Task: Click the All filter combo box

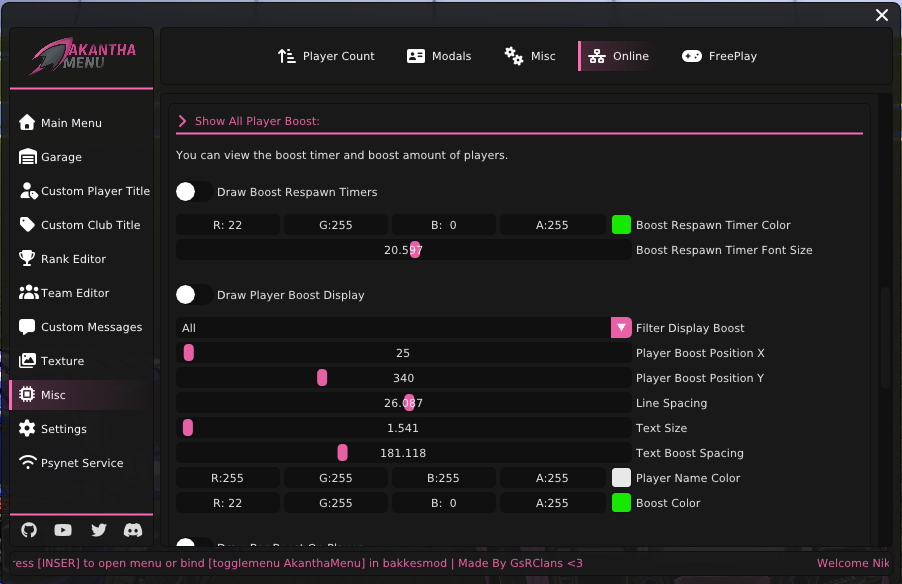Action: click(393, 328)
